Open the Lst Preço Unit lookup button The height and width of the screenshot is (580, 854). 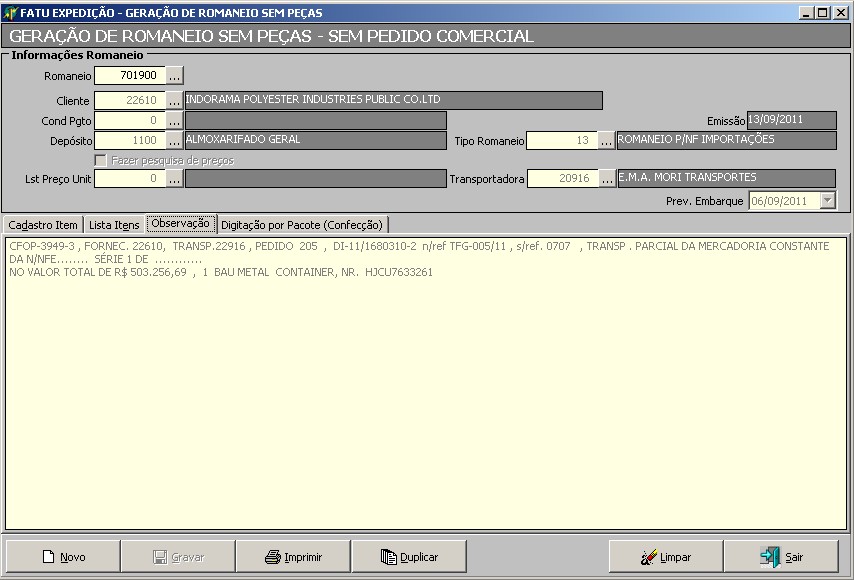pyautogui.click(x=174, y=179)
